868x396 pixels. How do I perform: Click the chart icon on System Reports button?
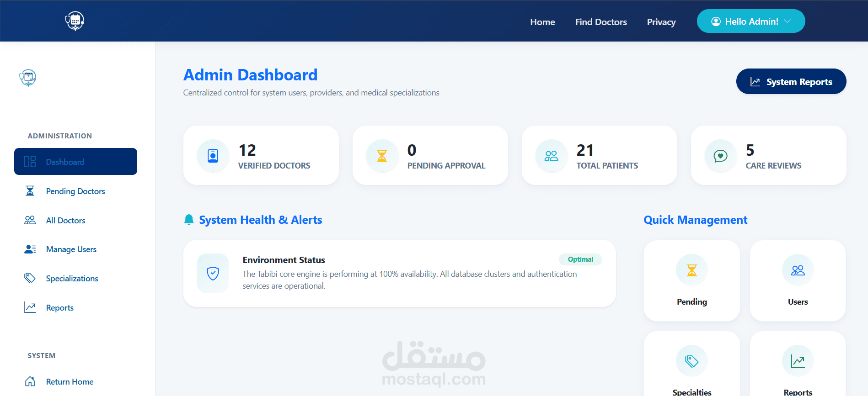(x=755, y=82)
